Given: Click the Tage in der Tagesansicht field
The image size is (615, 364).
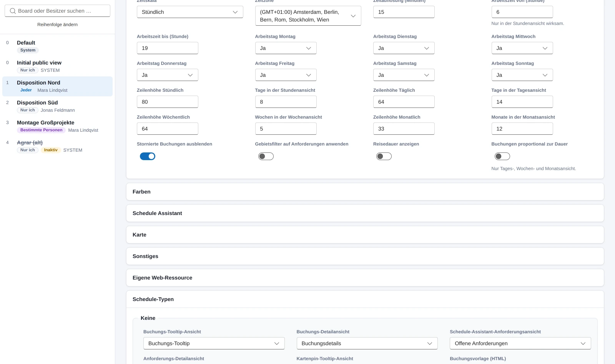Looking at the screenshot, I should (522, 102).
